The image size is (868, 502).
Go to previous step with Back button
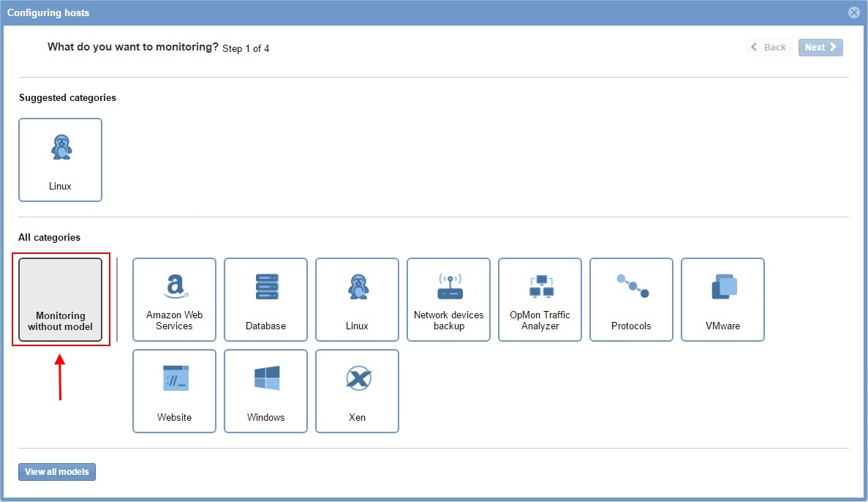[x=769, y=48]
